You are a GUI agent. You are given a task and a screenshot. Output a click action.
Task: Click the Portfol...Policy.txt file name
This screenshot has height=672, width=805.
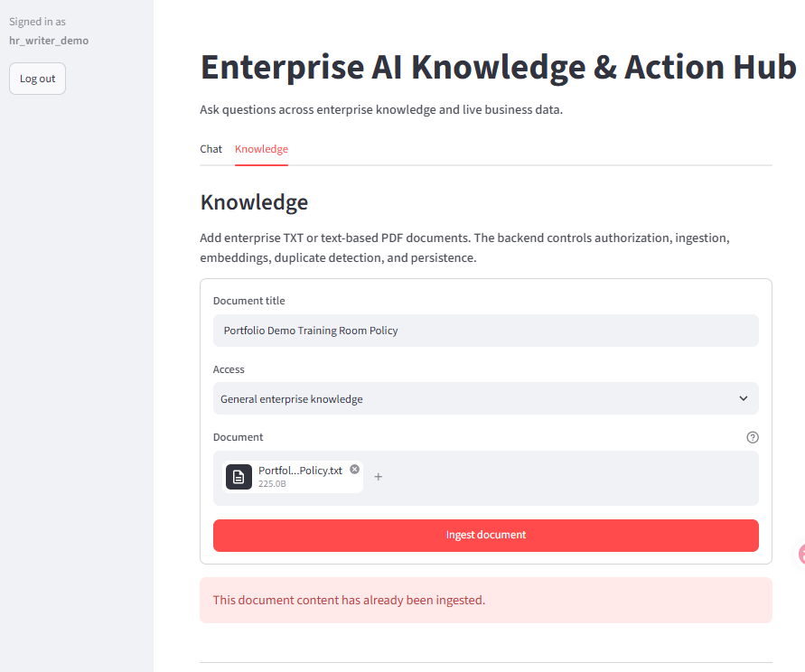pyautogui.click(x=300, y=471)
